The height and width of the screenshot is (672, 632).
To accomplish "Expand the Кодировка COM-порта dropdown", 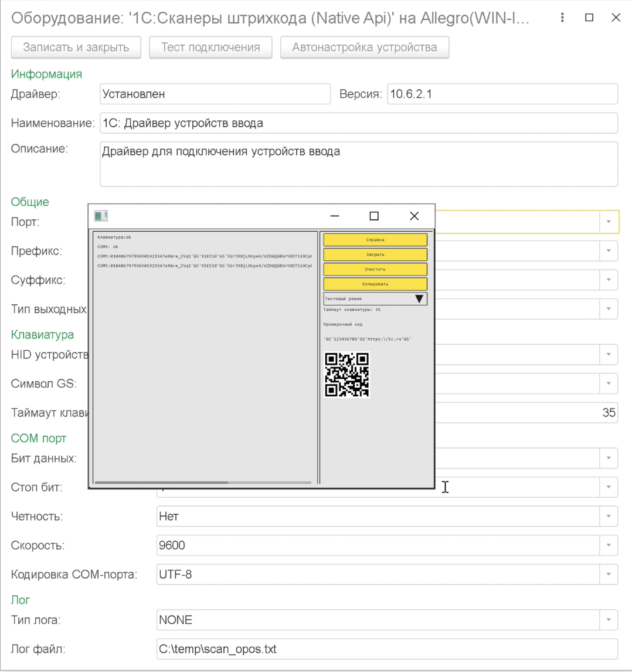I will click(609, 575).
